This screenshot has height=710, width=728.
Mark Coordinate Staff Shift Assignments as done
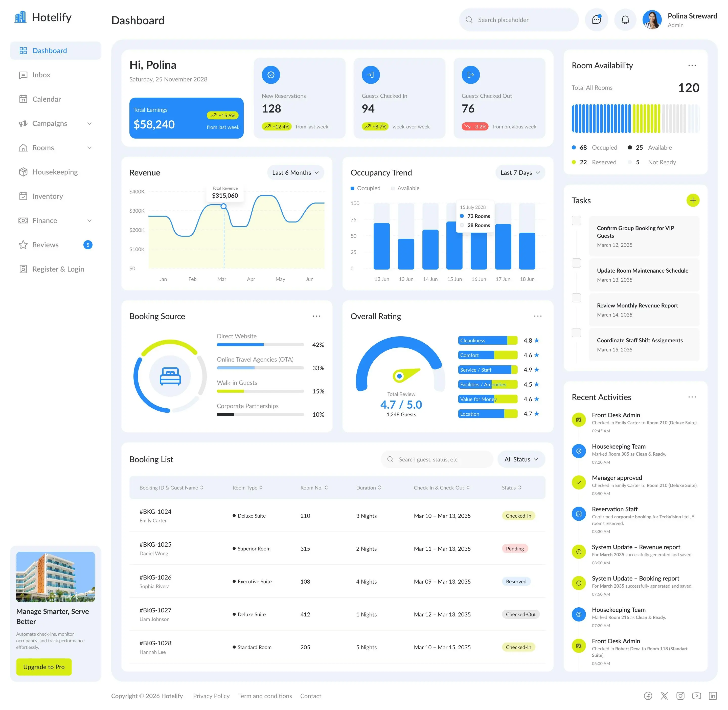coord(576,333)
